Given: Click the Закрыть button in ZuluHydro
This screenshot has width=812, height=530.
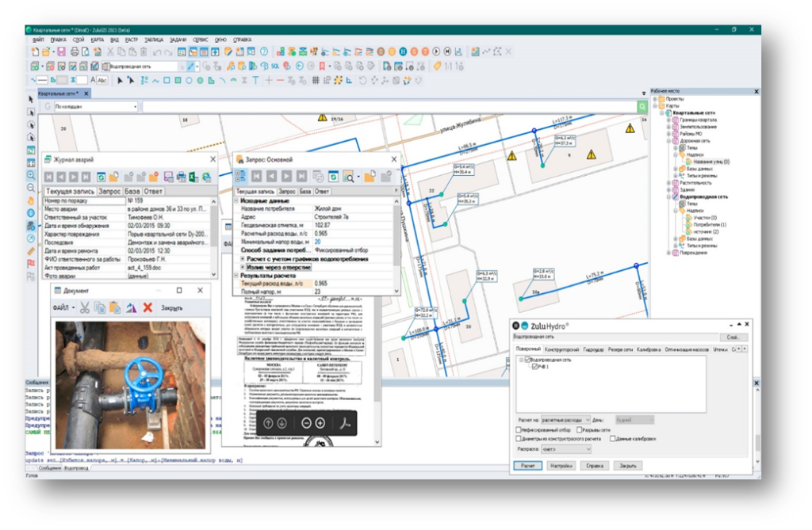Looking at the screenshot, I should point(628,465).
